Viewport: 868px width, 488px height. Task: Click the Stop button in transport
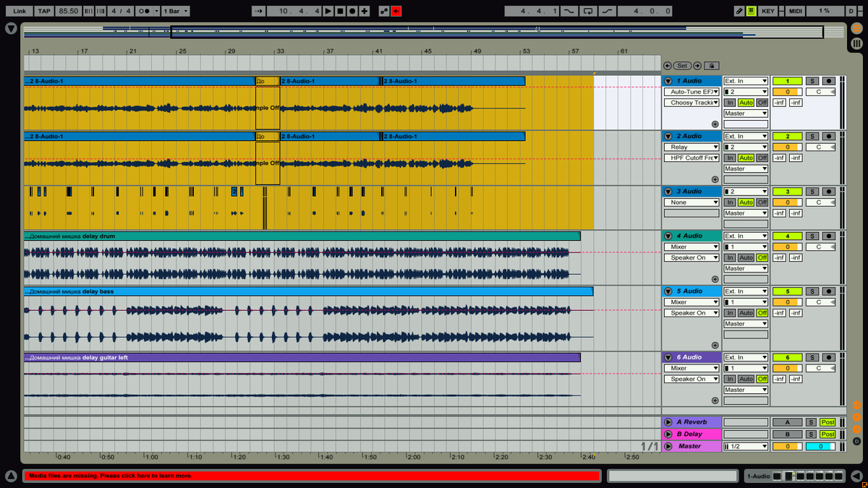tap(340, 11)
